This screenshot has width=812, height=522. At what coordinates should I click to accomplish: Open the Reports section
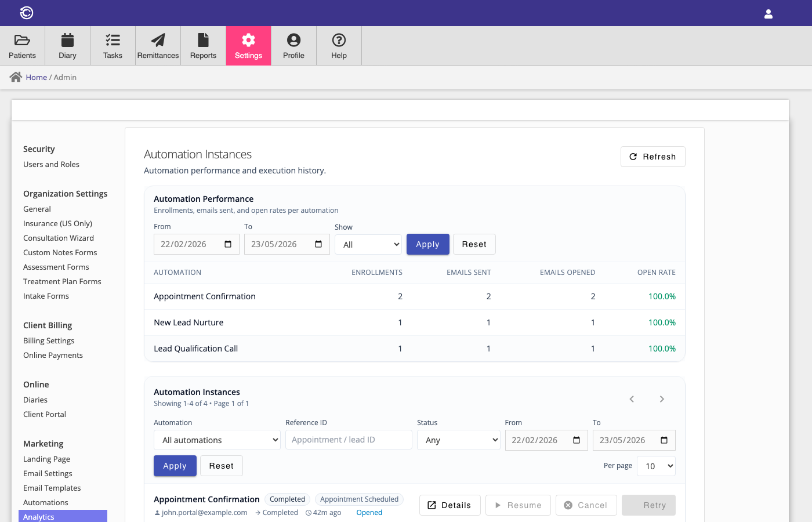click(x=204, y=46)
